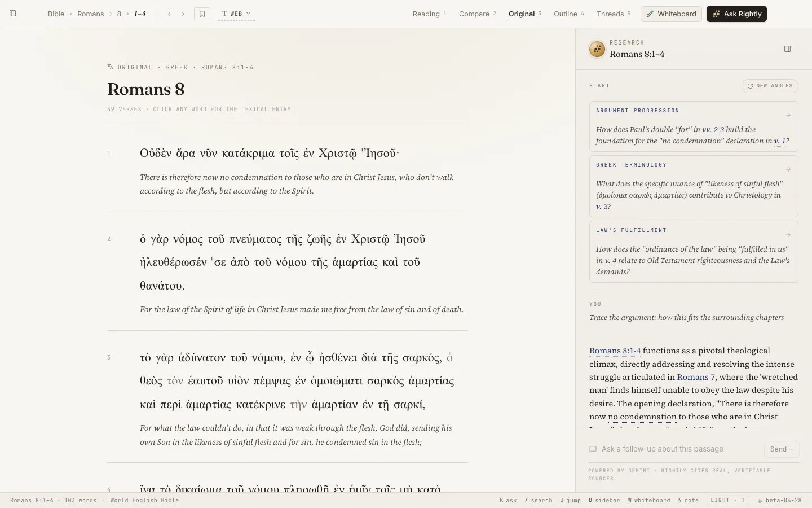
Task: Go to previous passage arrow
Action: 169,14
